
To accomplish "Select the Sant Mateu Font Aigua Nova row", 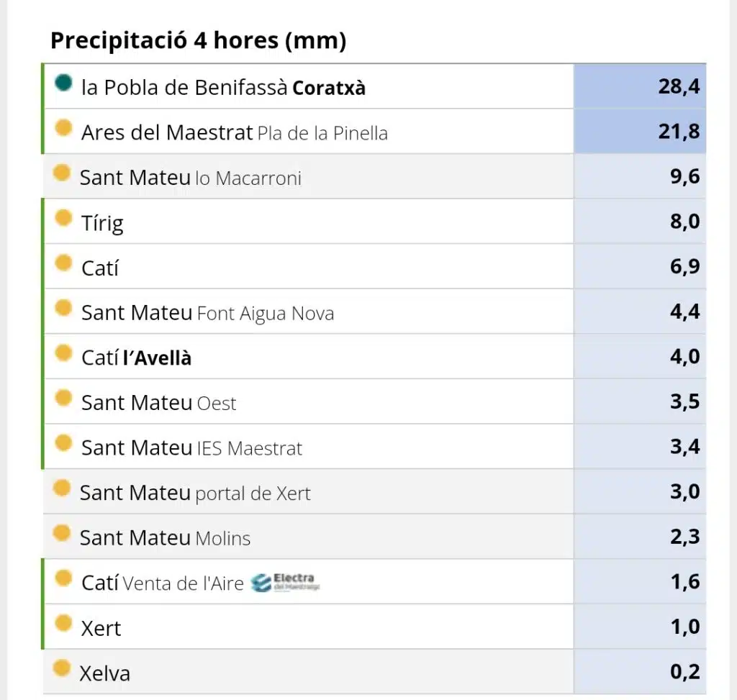I will point(374,312).
